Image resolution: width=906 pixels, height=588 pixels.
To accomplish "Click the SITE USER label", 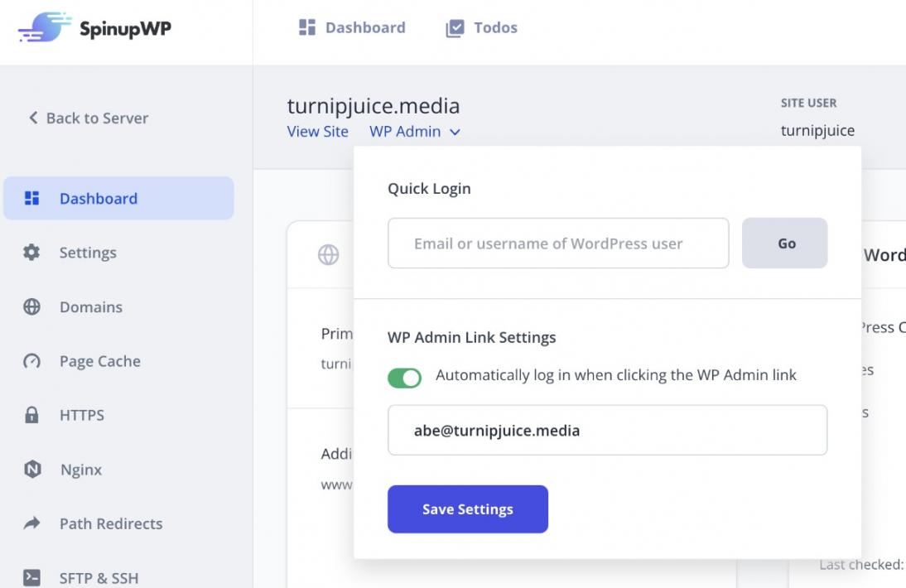I will [808, 103].
